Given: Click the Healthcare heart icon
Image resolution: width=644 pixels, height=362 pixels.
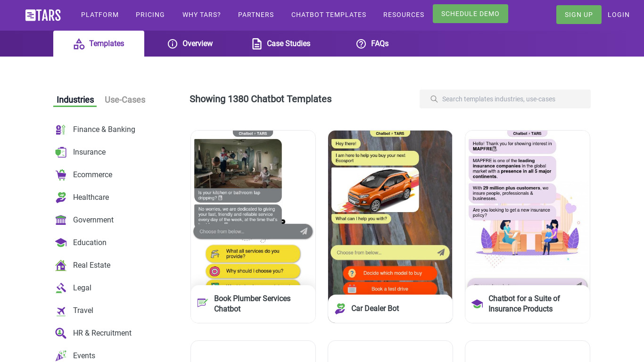Looking at the screenshot, I should tap(60, 197).
